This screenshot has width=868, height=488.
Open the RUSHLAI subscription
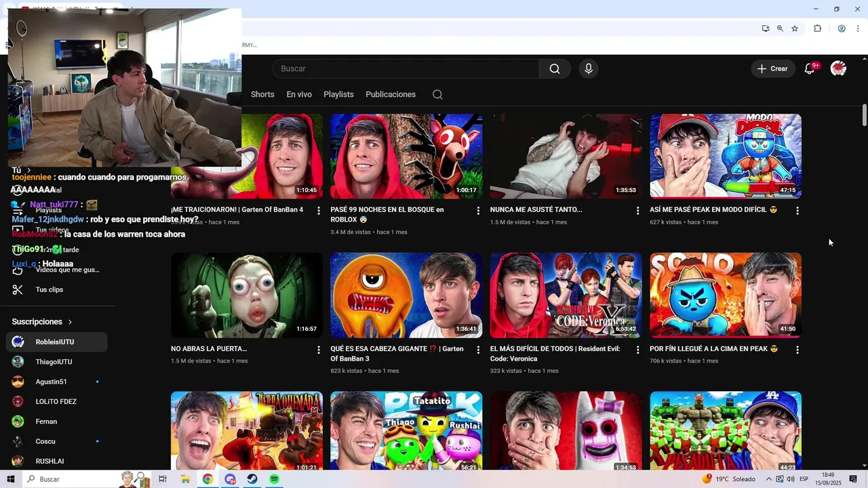pos(56,461)
